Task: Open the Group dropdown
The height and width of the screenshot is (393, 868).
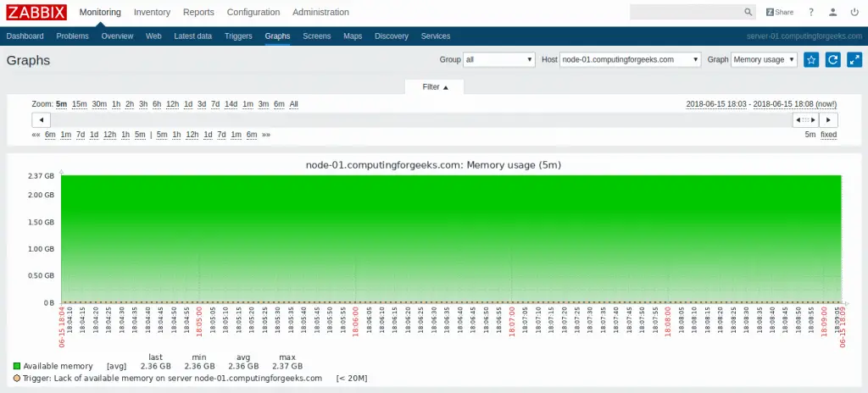Action: pos(500,60)
